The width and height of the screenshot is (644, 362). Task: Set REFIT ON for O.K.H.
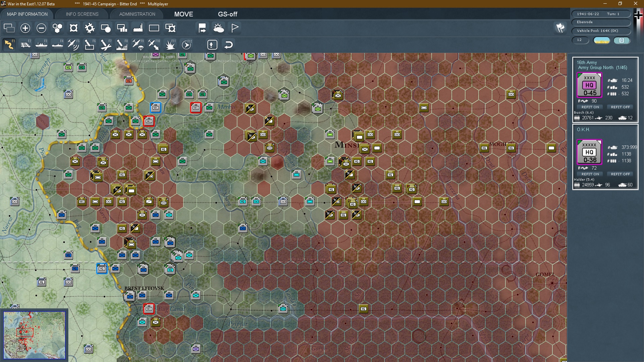[590, 174]
